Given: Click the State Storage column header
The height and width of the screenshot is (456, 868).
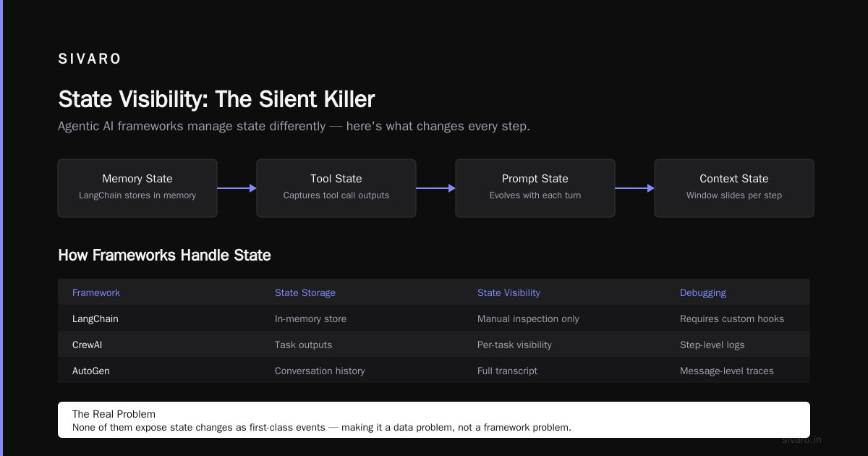Looking at the screenshot, I should (305, 292).
